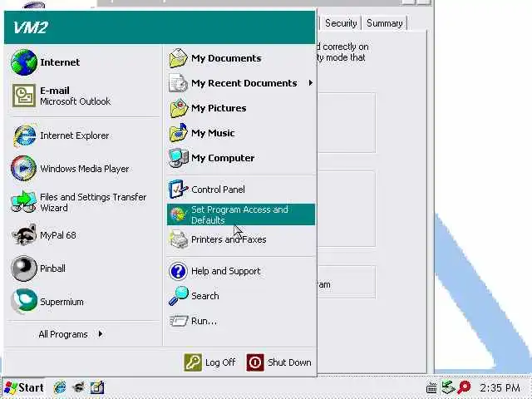Click My Recent Documents icon
This screenshot has width=532, height=399.
[x=178, y=83]
